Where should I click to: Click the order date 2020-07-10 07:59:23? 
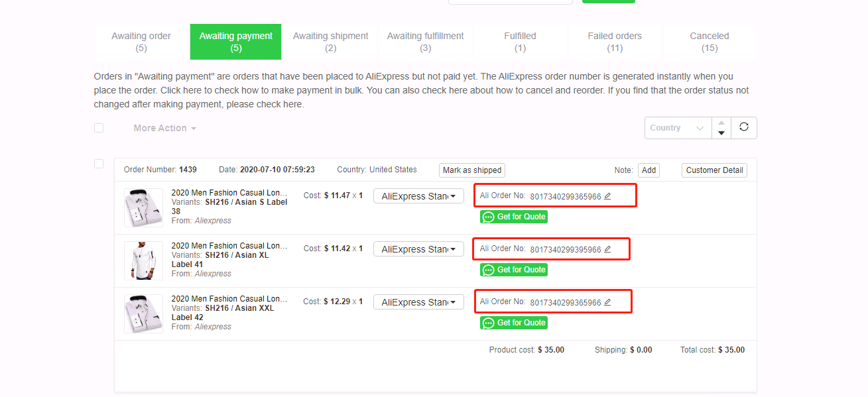[277, 170]
